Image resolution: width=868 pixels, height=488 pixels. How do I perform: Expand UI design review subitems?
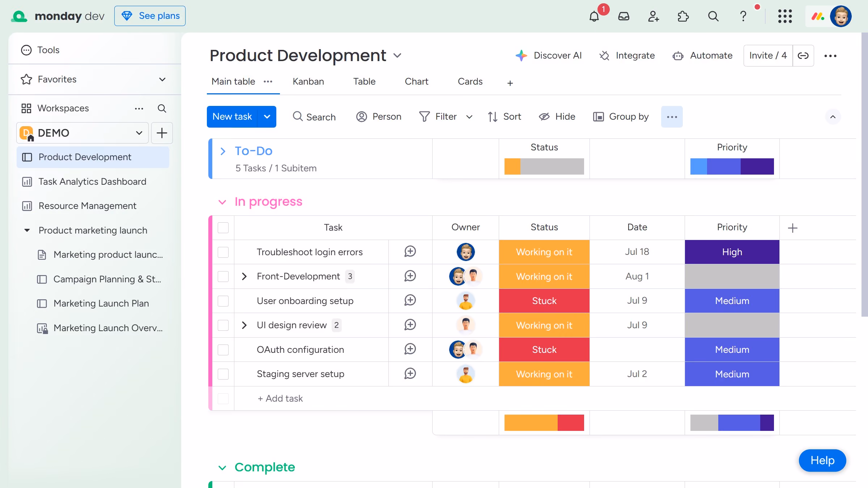pos(244,325)
